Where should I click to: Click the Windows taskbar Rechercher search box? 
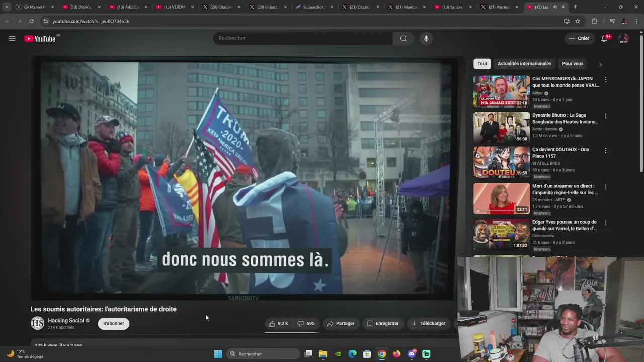pyautogui.click(x=264, y=354)
